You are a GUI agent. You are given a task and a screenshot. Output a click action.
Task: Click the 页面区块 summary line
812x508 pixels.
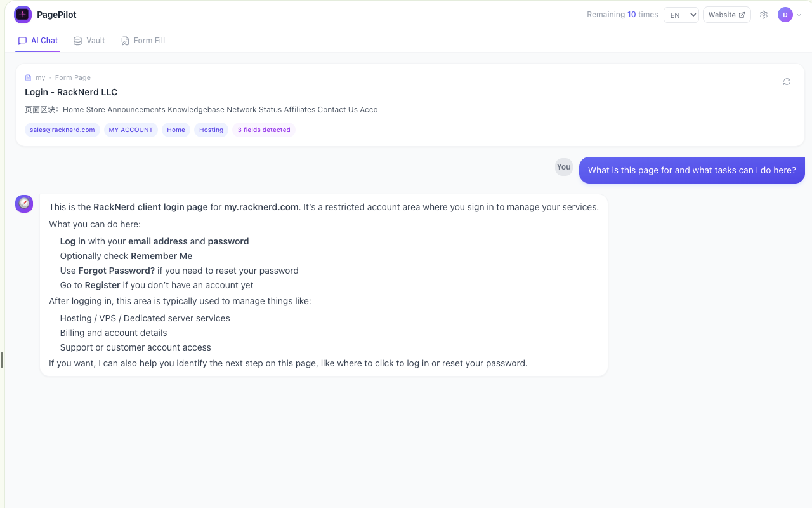click(201, 110)
